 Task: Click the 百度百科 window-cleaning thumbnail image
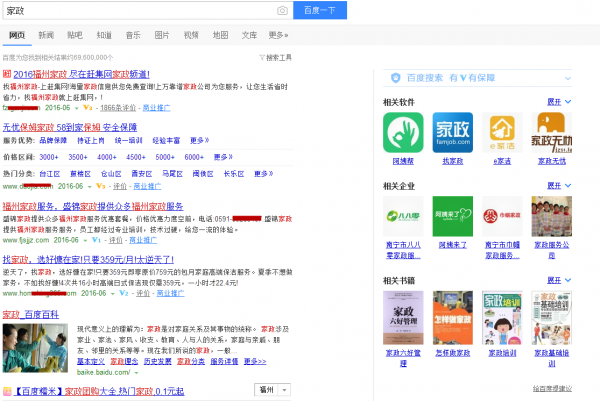(35, 348)
